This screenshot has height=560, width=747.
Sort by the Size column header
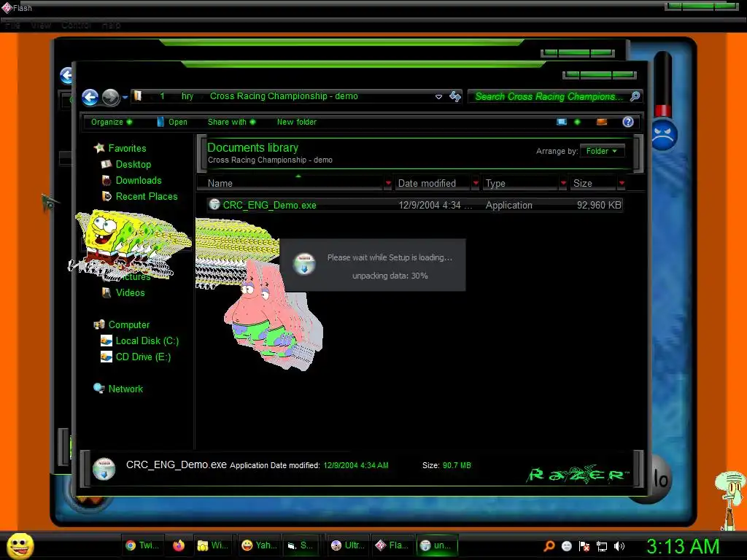[593, 183]
